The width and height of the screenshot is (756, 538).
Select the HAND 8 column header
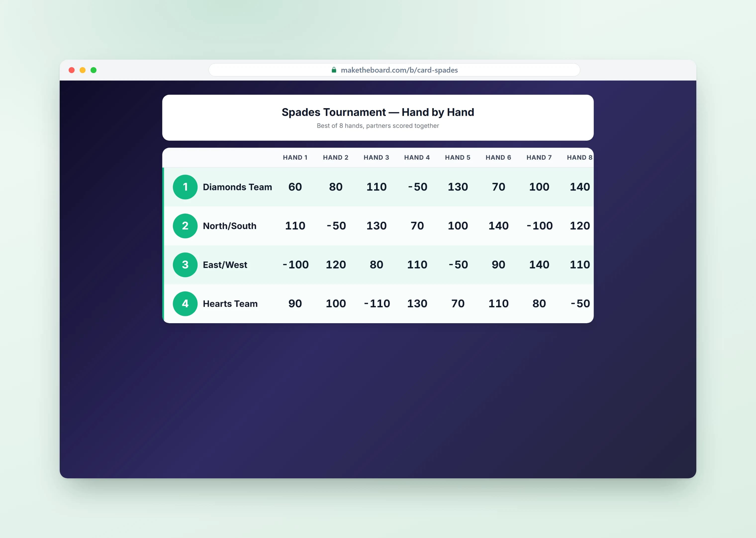tap(579, 158)
